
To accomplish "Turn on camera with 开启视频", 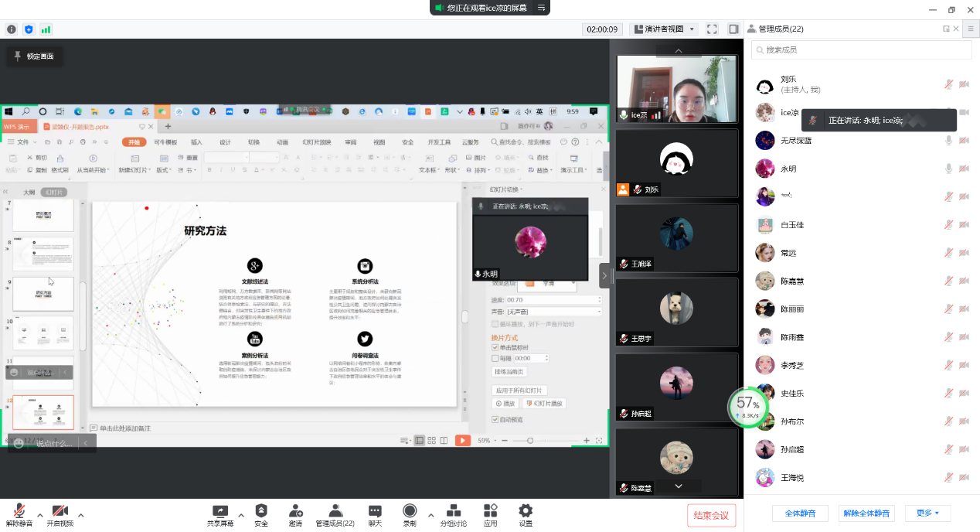I will (x=60, y=515).
